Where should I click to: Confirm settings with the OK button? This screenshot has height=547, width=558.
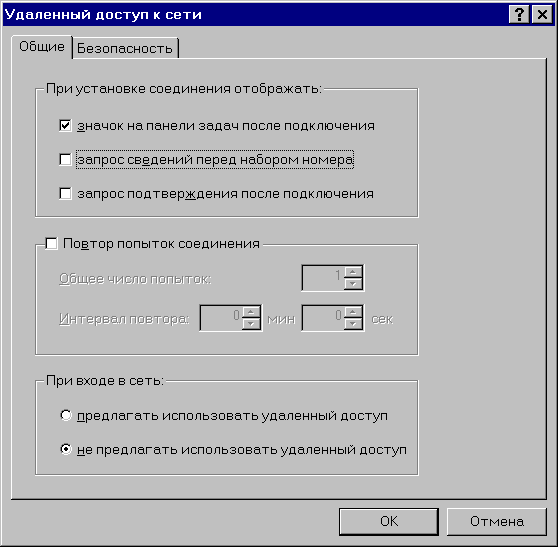pos(389,521)
